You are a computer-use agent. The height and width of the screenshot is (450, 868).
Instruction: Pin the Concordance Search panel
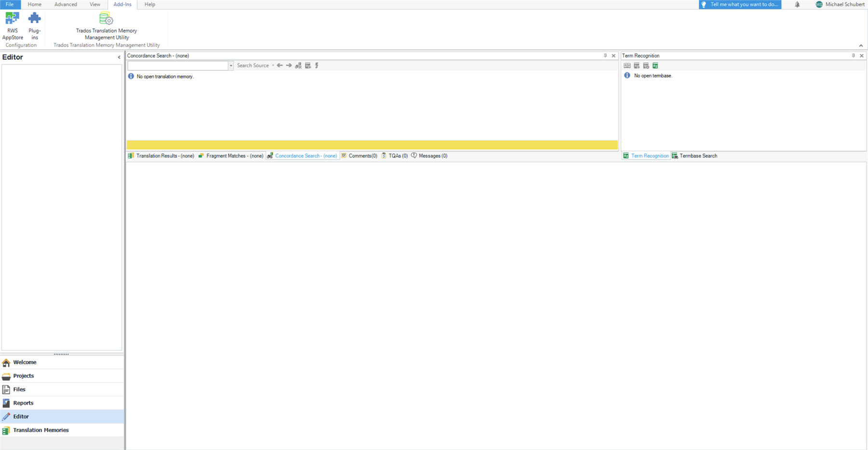pyautogui.click(x=605, y=56)
